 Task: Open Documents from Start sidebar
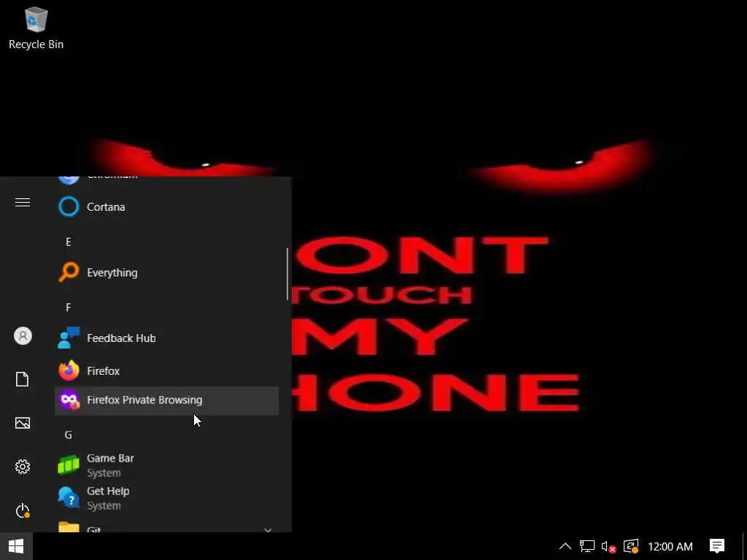[x=23, y=379]
